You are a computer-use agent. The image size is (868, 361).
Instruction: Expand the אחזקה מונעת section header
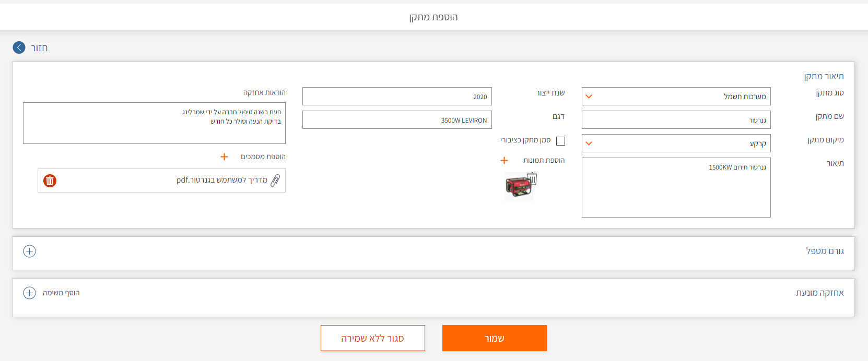coord(819,293)
